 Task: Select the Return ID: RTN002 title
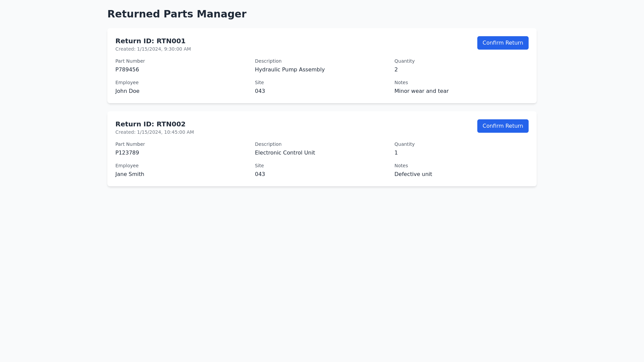(x=150, y=124)
